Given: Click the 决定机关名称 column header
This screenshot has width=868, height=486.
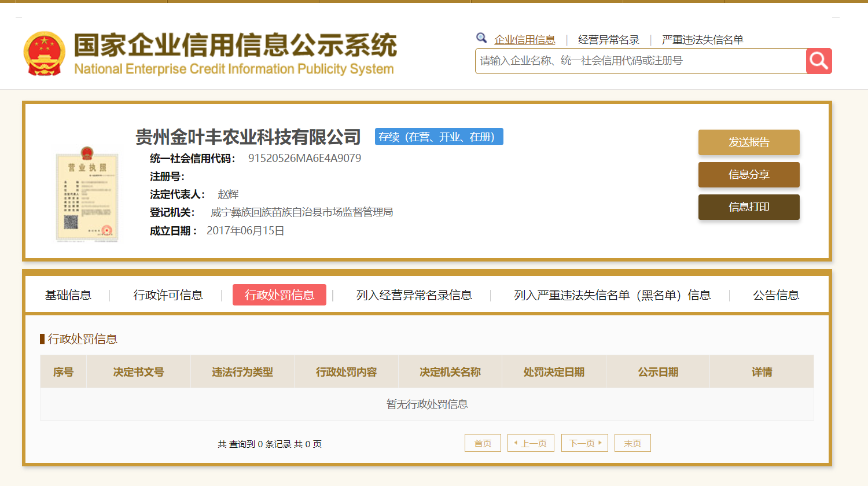Looking at the screenshot, I should (450, 372).
